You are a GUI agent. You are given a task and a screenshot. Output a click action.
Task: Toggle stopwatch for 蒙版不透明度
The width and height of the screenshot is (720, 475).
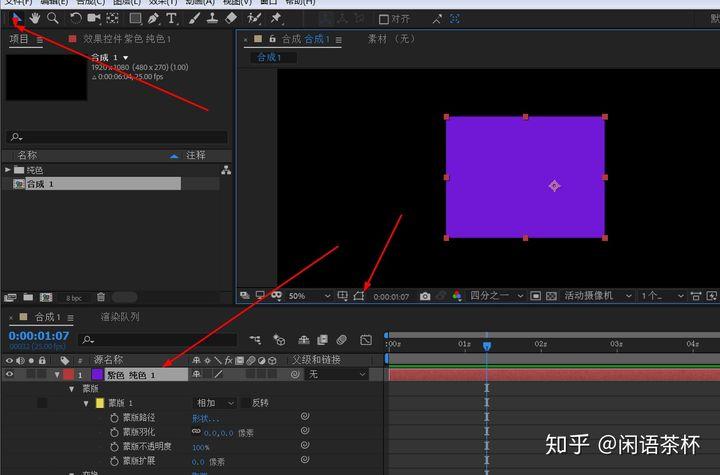[114, 447]
